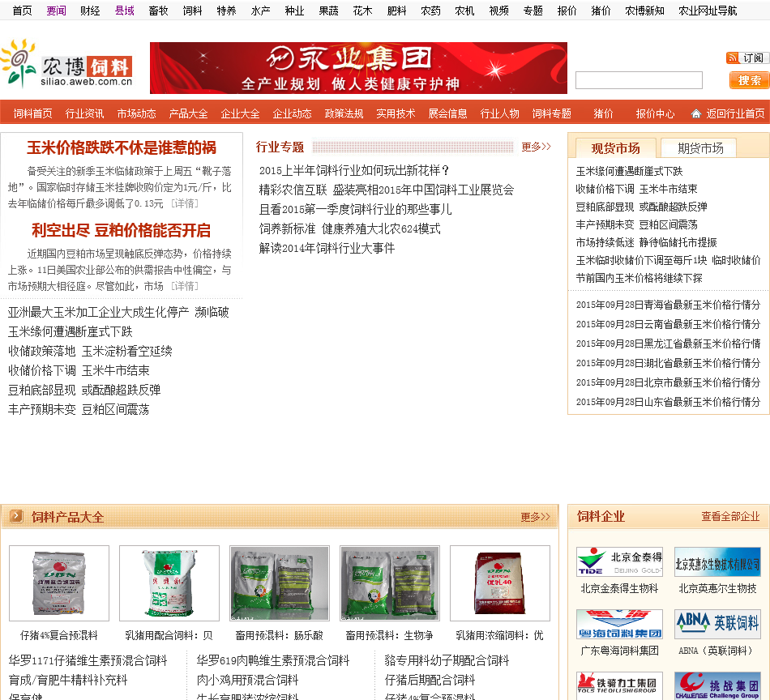
Task: Open 农机 in the top menu
Action: [464, 11]
